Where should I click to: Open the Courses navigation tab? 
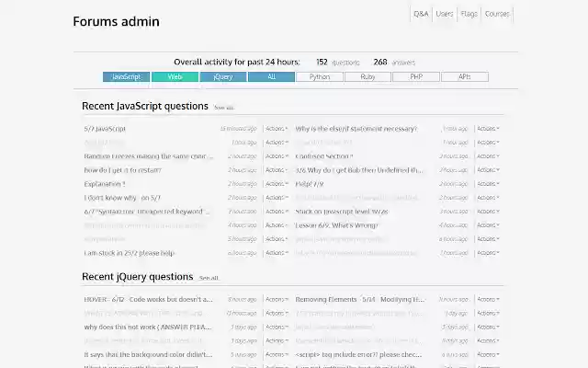click(x=497, y=14)
